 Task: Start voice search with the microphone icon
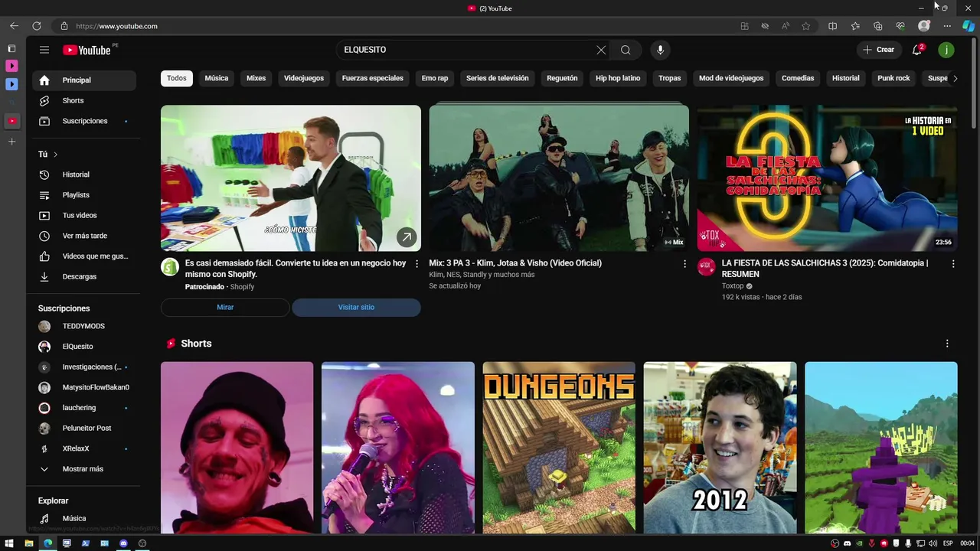point(660,50)
